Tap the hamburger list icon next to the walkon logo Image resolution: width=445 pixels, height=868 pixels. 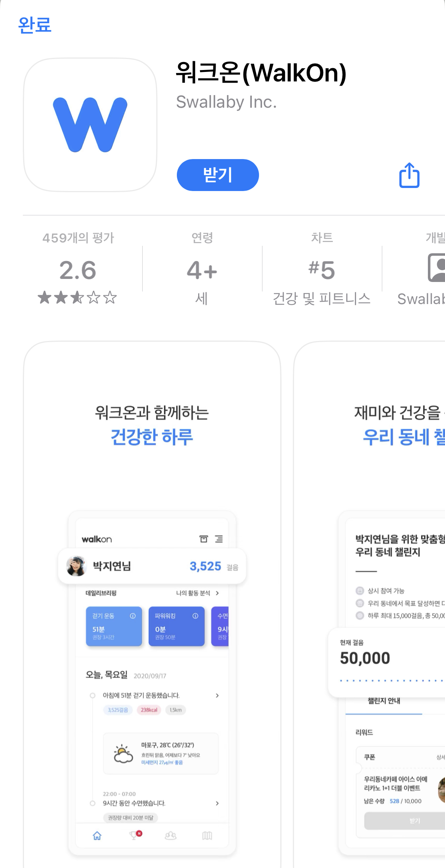[219, 539]
